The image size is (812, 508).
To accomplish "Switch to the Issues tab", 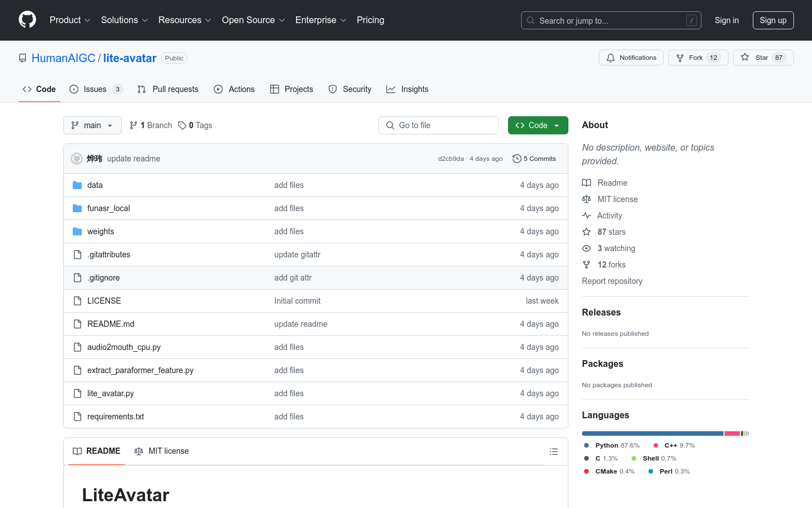I will (95, 89).
